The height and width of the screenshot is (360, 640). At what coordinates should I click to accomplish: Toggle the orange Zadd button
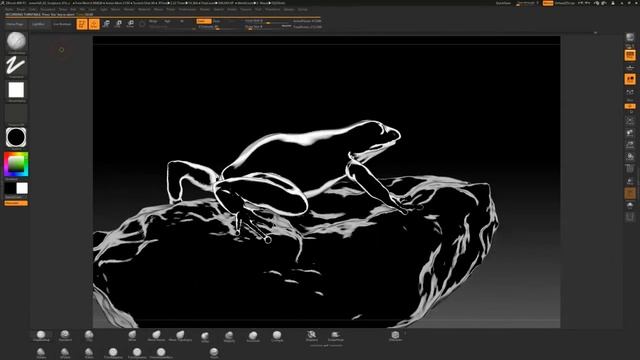click(204, 21)
